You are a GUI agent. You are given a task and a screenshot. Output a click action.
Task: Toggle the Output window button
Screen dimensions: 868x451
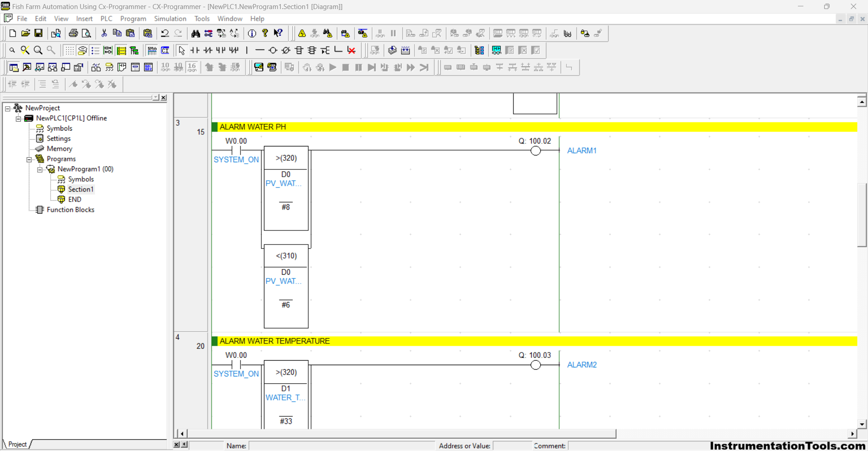[x=27, y=67]
